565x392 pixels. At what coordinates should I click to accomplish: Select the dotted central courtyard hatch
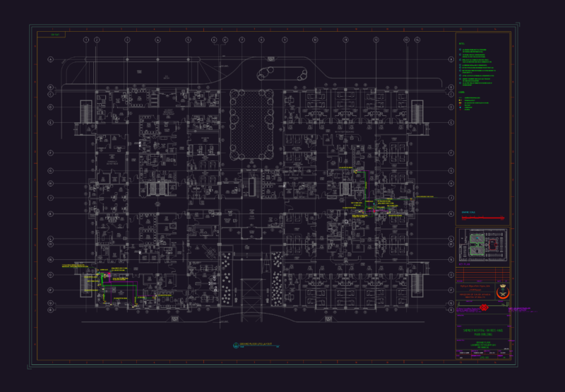click(251, 125)
